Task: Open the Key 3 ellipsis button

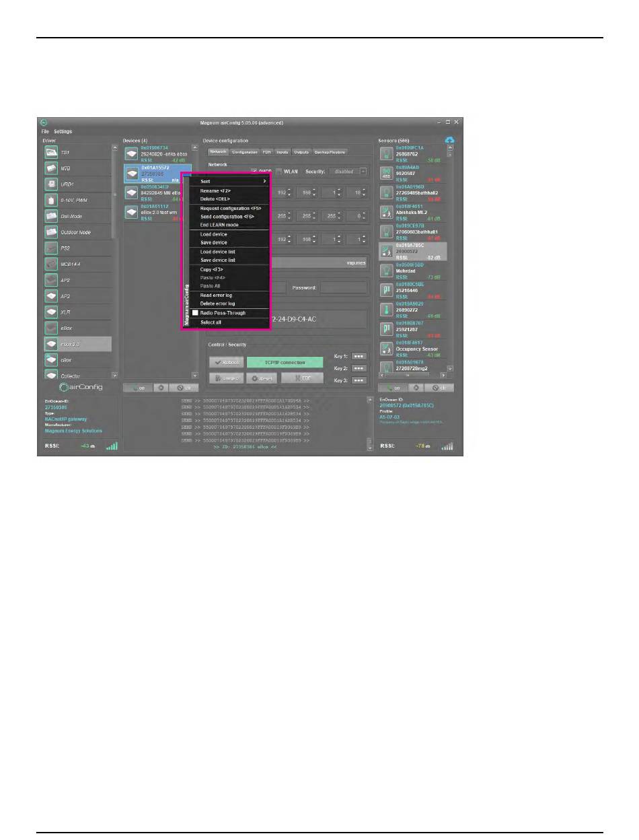Action: 359,380
